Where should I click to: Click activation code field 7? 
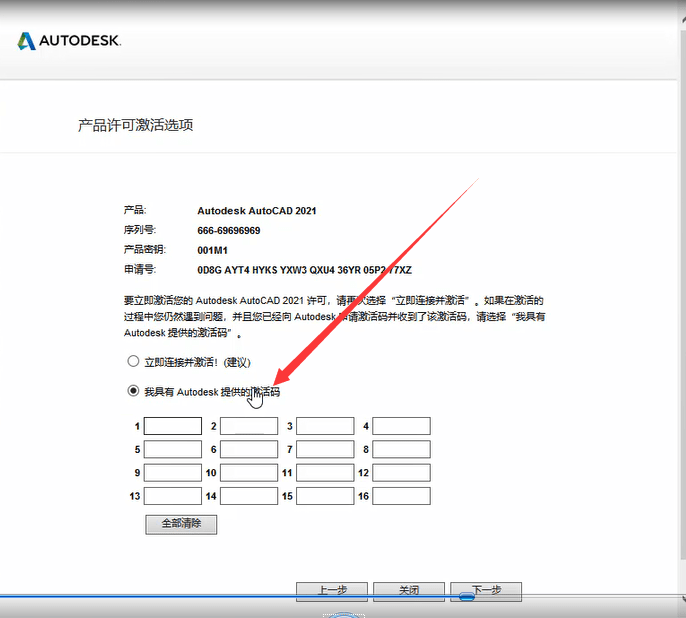[325, 449]
